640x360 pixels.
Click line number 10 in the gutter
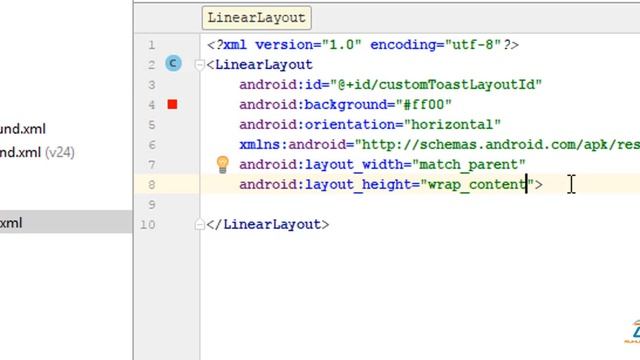coord(148,224)
